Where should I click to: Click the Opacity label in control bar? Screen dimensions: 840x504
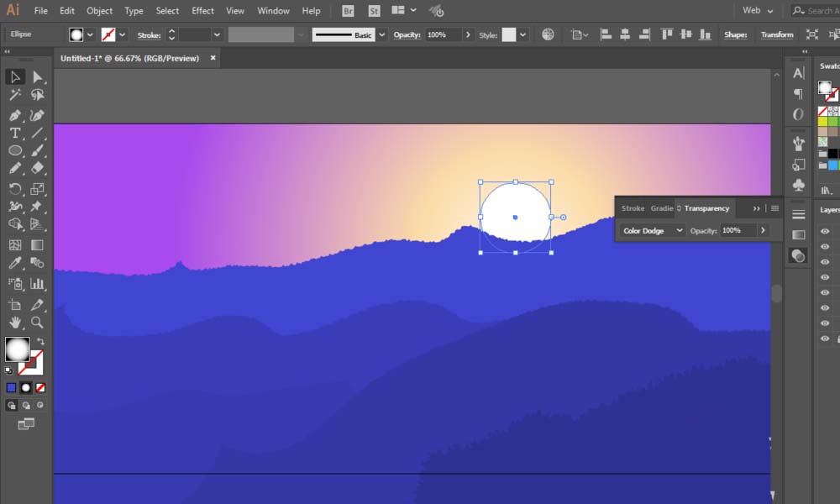407,34
